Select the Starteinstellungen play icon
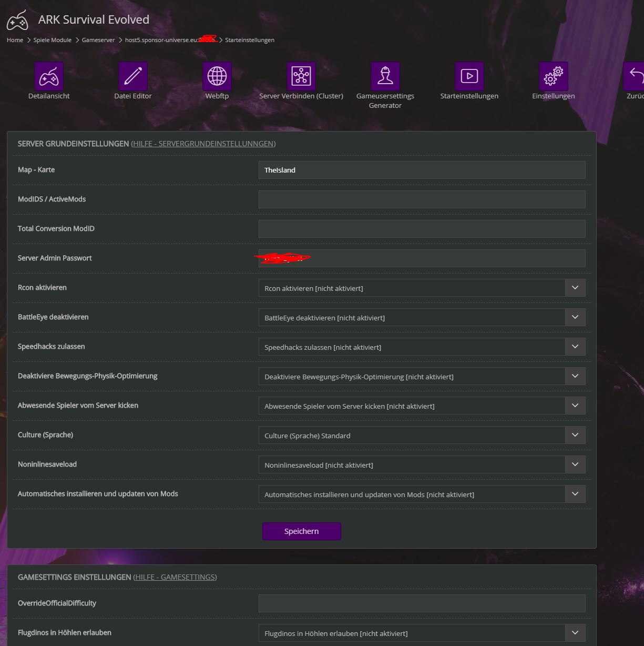Image resolution: width=644 pixels, height=646 pixels. pos(469,77)
